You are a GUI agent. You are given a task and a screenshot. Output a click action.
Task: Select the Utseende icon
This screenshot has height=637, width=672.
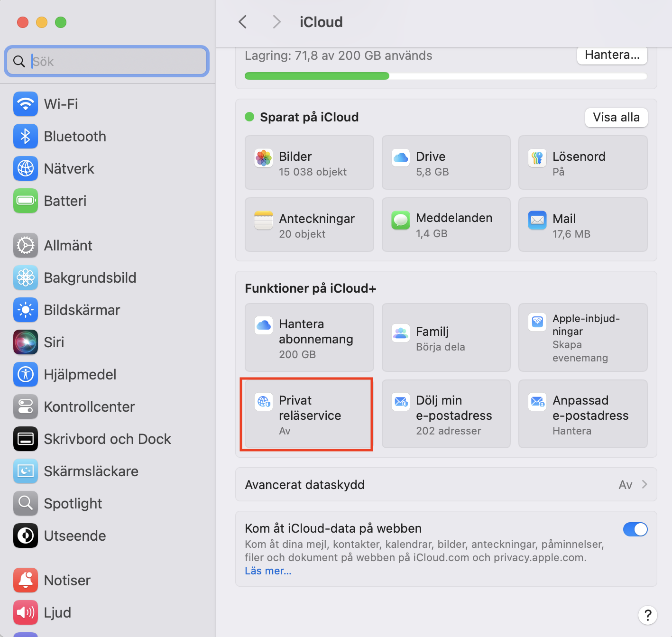26,535
